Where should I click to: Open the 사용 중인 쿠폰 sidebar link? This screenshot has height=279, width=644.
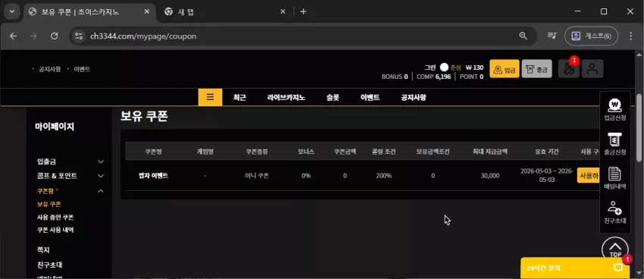[55, 217]
